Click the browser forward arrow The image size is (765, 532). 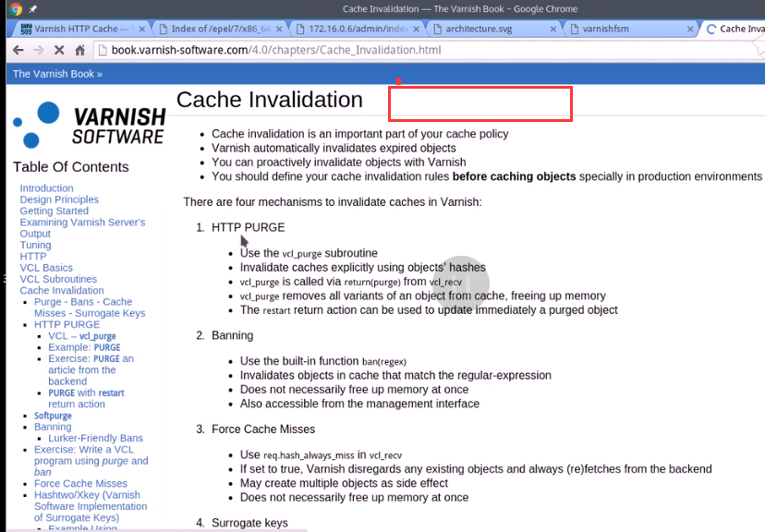(39, 50)
